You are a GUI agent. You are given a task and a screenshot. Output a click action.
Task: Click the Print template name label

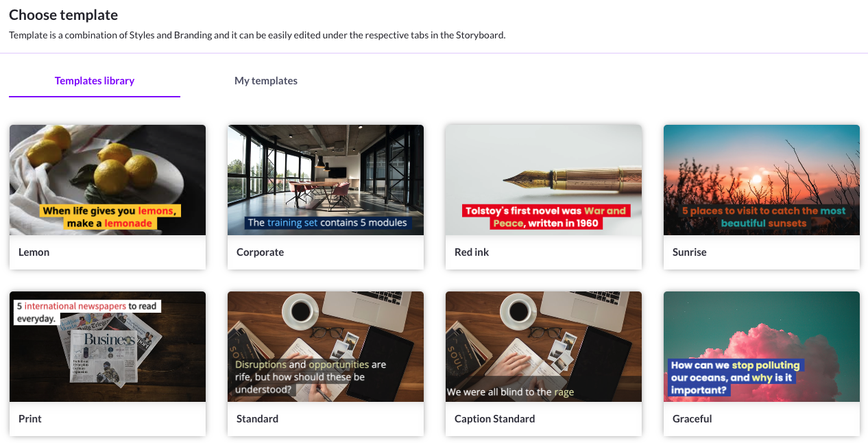tap(30, 419)
